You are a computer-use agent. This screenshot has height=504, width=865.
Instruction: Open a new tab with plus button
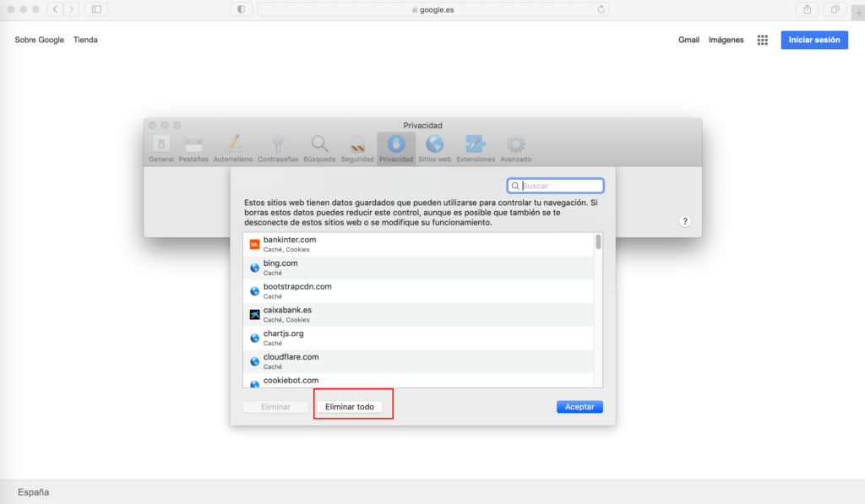tap(858, 13)
